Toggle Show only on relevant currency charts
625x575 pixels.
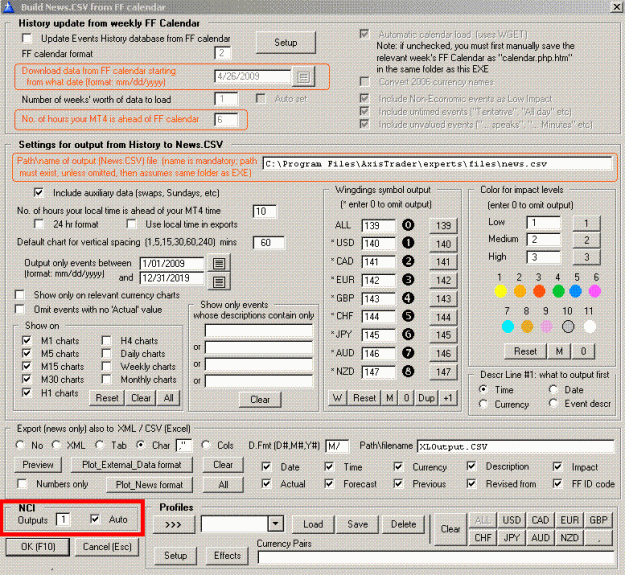19,295
